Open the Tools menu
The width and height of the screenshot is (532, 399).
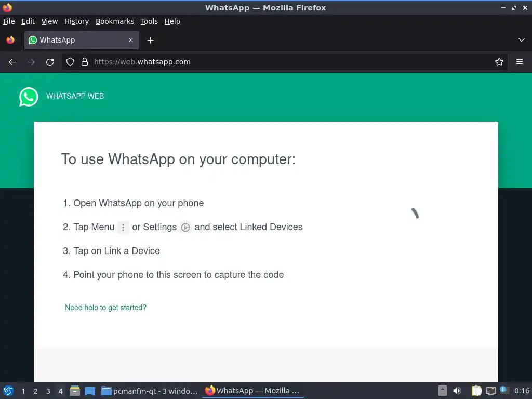point(149,21)
